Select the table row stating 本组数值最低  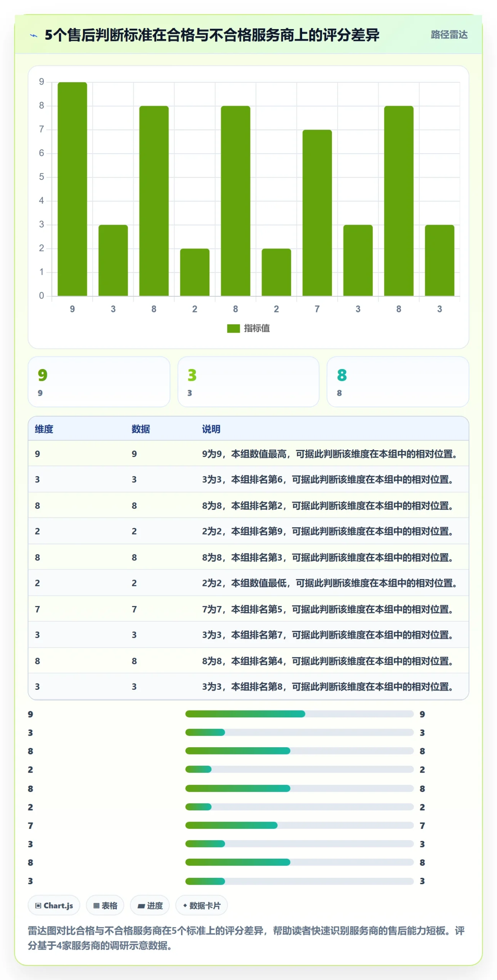click(248, 583)
